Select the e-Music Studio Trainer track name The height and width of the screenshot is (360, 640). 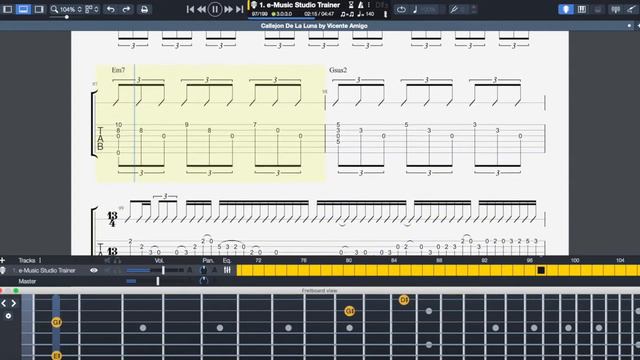click(x=47, y=270)
